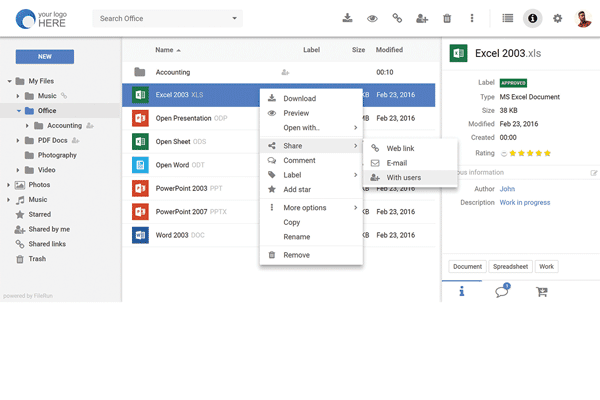
Task: Choose Preview in context menu
Action: (311, 113)
